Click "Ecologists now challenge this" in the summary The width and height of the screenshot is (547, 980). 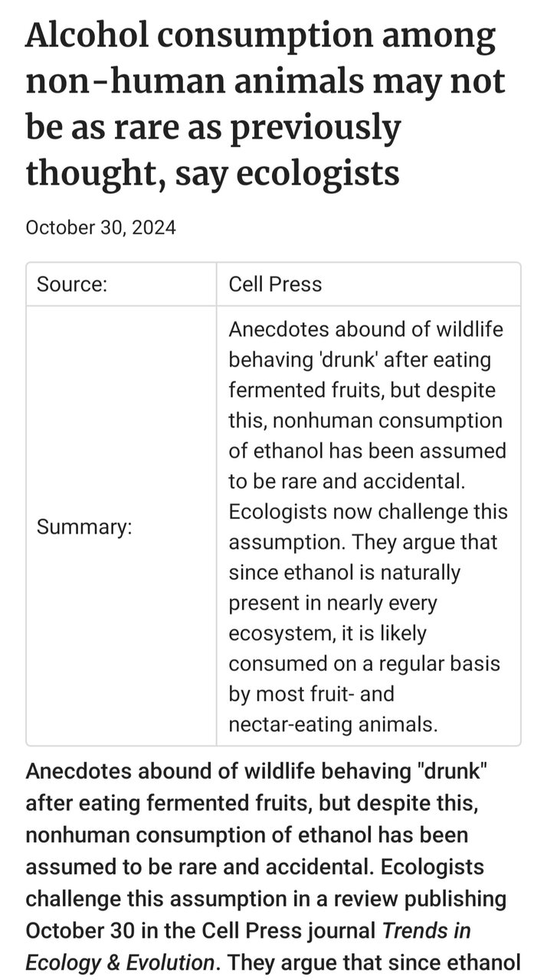coord(368,511)
